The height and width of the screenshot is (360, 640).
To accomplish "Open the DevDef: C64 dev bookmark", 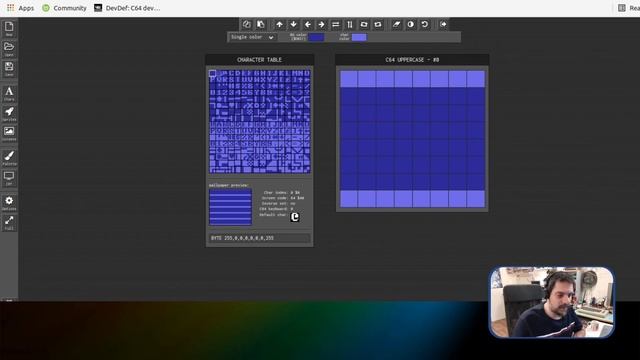I will (127, 8).
